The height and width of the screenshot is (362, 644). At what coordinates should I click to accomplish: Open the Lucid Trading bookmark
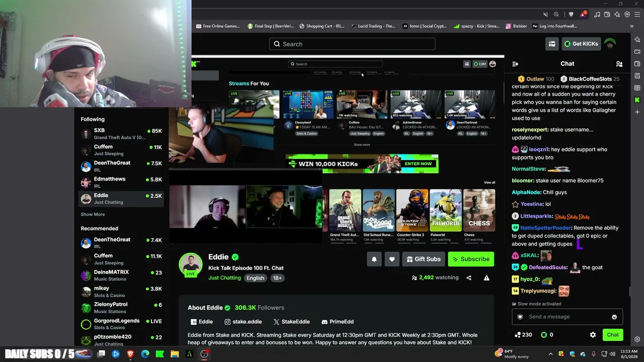pyautogui.click(x=373, y=26)
